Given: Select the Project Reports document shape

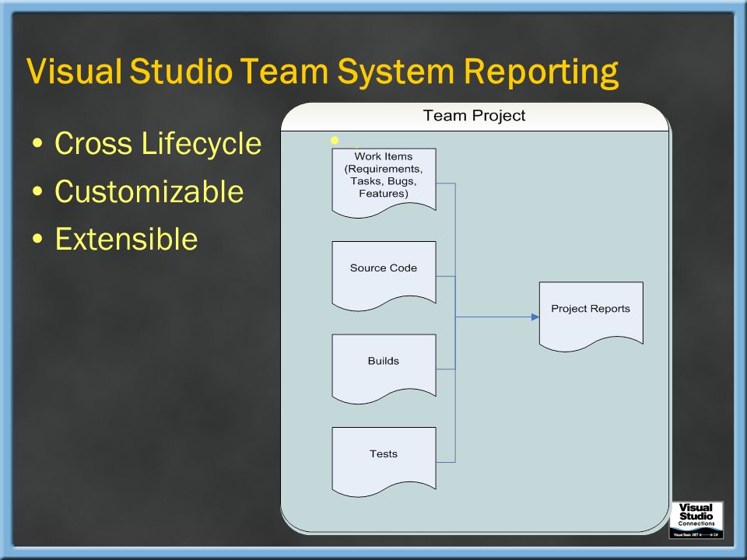Looking at the screenshot, I should tap(591, 317).
